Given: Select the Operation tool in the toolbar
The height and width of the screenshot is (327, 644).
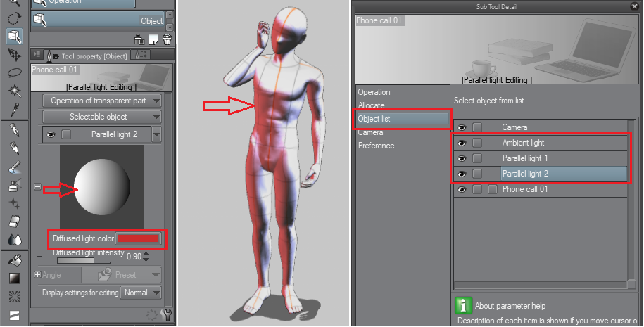Looking at the screenshot, I should pos(14,36).
